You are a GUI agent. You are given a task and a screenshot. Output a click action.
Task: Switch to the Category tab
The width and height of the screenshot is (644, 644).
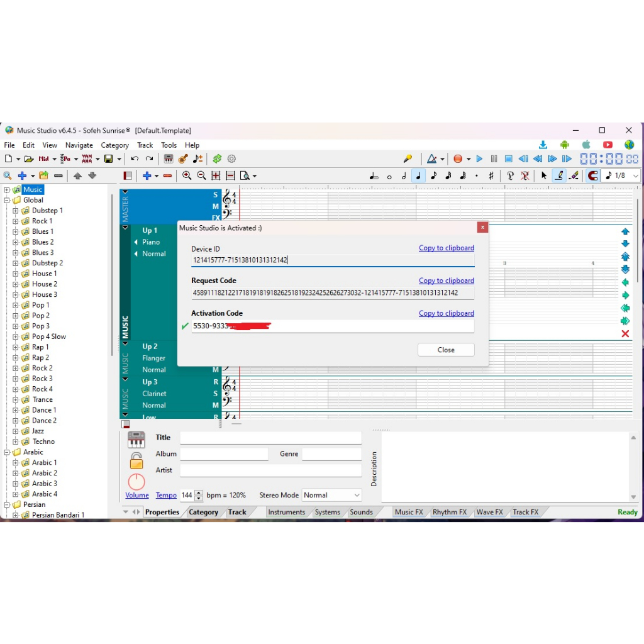[x=203, y=512]
